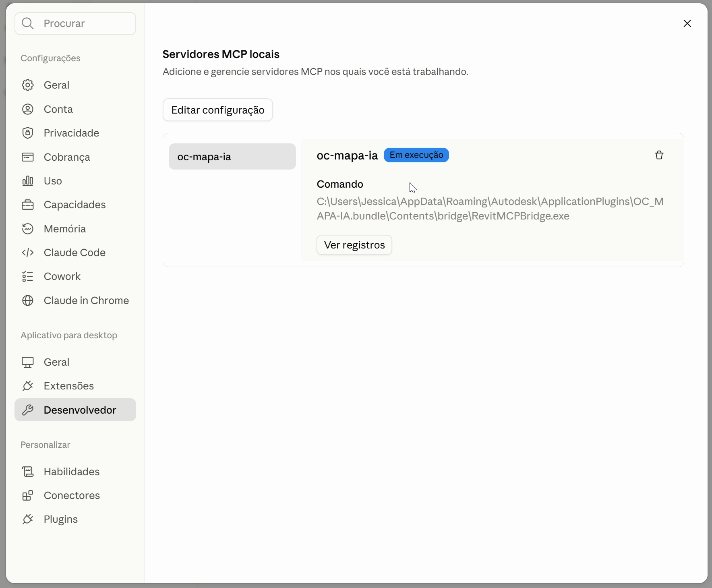Open the Privacidade shield icon
This screenshot has width=712, height=588.
point(28,133)
